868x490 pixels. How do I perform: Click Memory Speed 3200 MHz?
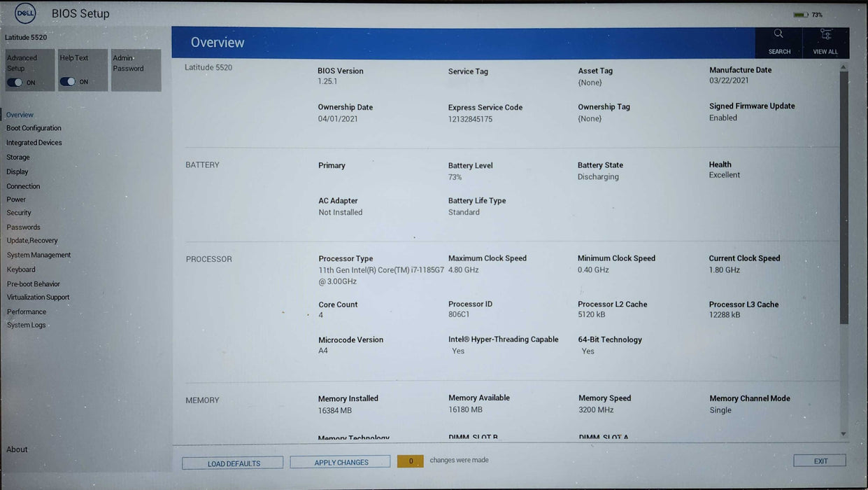click(596, 409)
